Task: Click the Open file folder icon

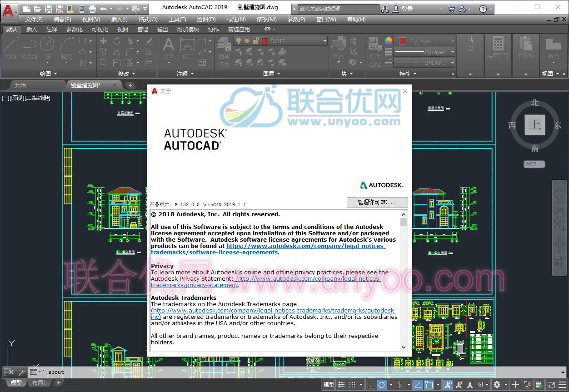Action: (37, 9)
